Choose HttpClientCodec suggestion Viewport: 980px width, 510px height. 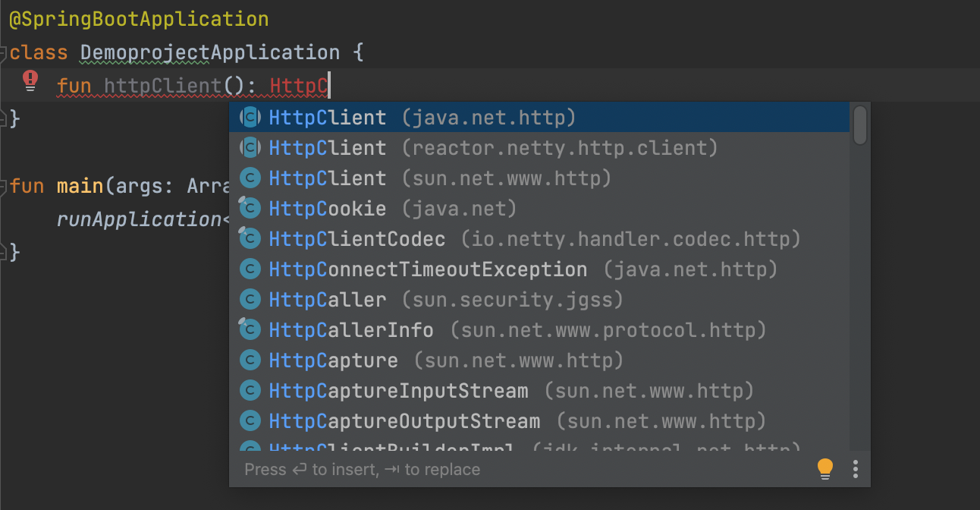(x=539, y=239)
